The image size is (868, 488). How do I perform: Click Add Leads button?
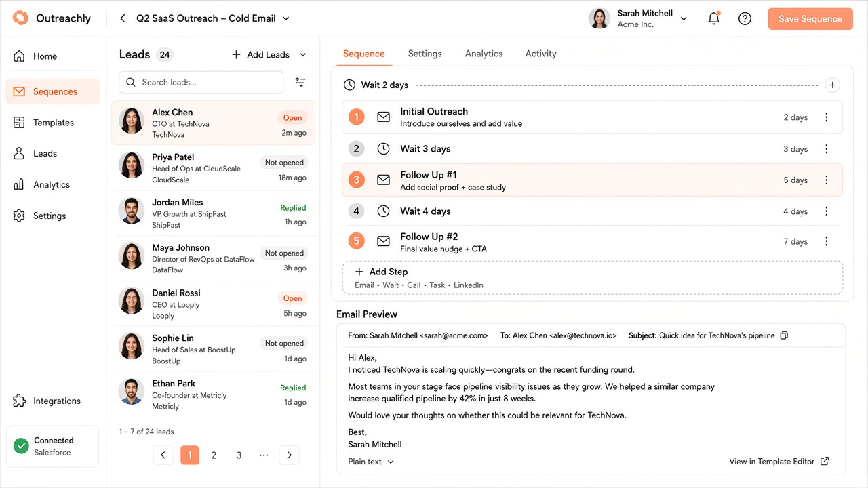pos(261,55)
